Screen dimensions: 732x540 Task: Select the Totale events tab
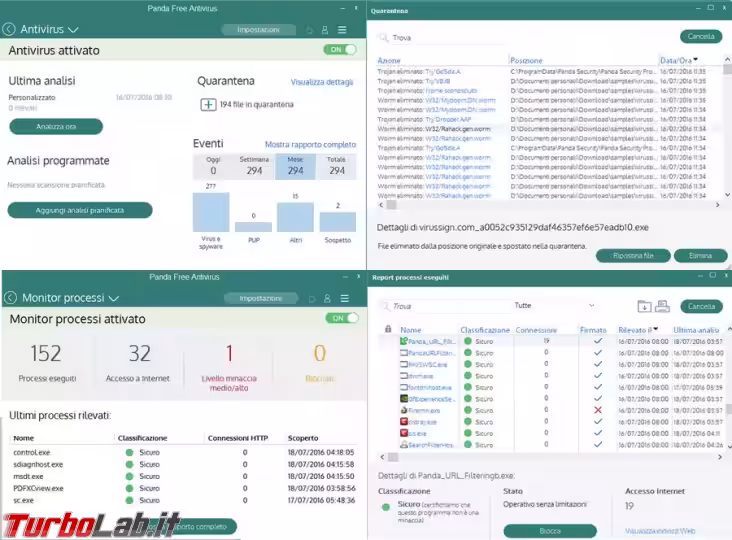coord(337,166)
